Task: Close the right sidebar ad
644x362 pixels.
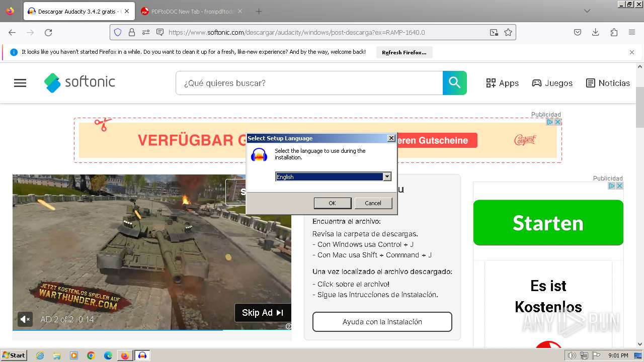Action: click(619, 186)
